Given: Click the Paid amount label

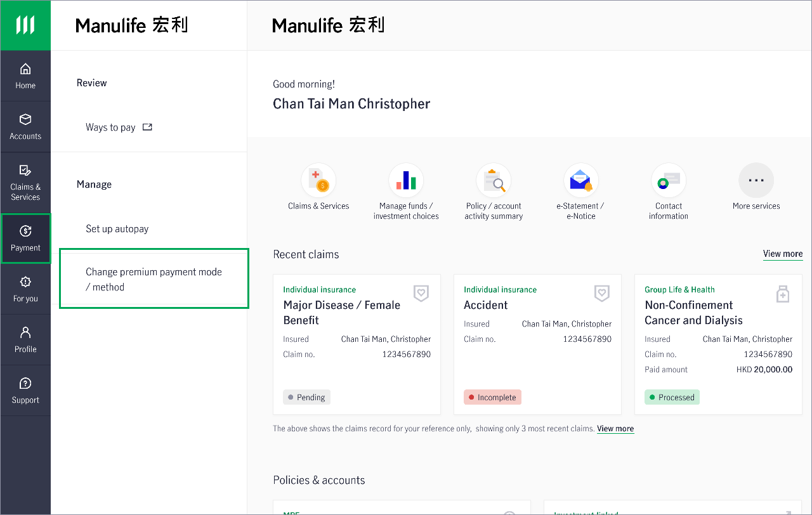Looking at the screenshot, I should coord(666,370).
